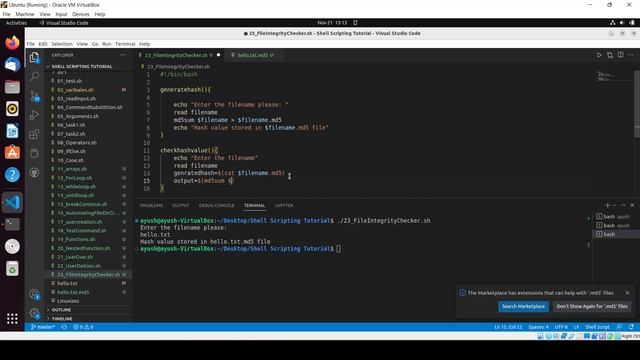The image size is (640, 360).
Task: Open the Explorer view in activity bar
Action: tap(34, 58)
